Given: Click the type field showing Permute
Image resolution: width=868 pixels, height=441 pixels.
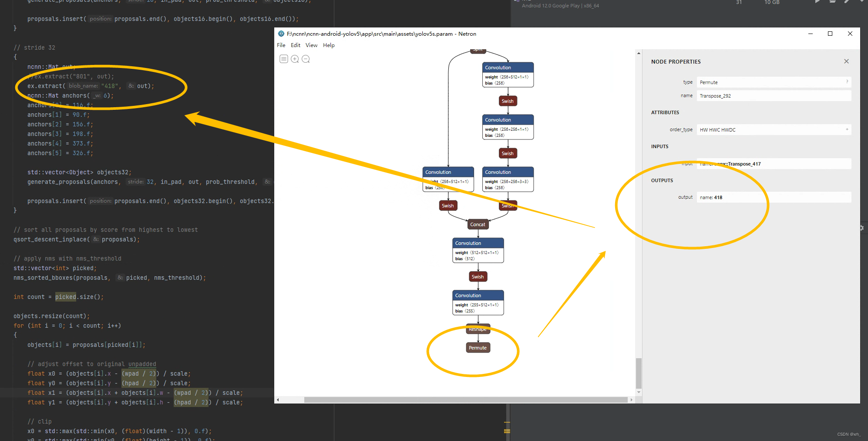Looking at the screenshot, I should pyautogui.click(x=774, y=82).
